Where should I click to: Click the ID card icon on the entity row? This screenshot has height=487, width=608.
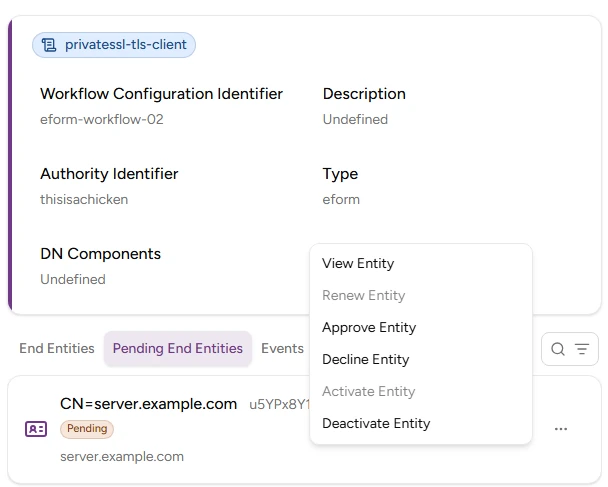tap(36, 429)
